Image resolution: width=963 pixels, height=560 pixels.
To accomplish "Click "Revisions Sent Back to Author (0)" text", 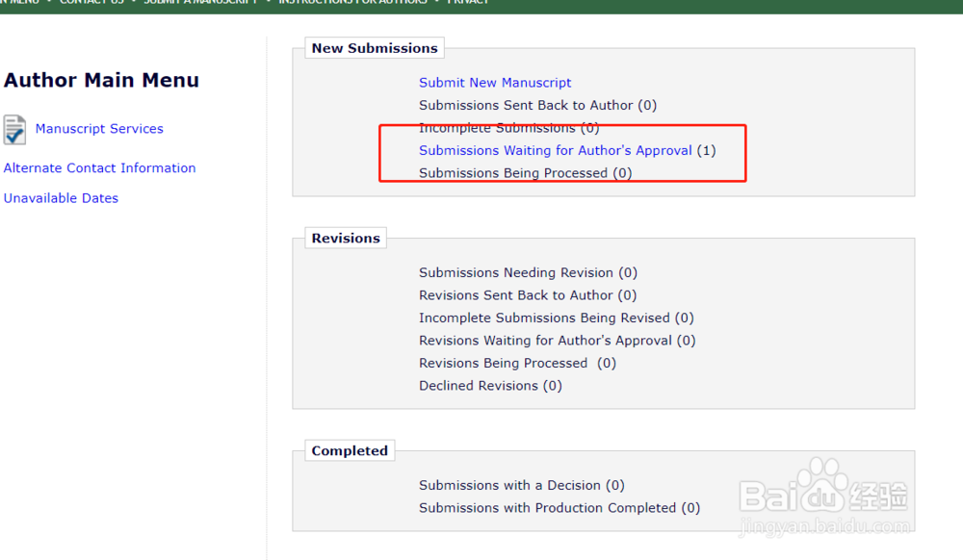I will [x=528, y=295].
